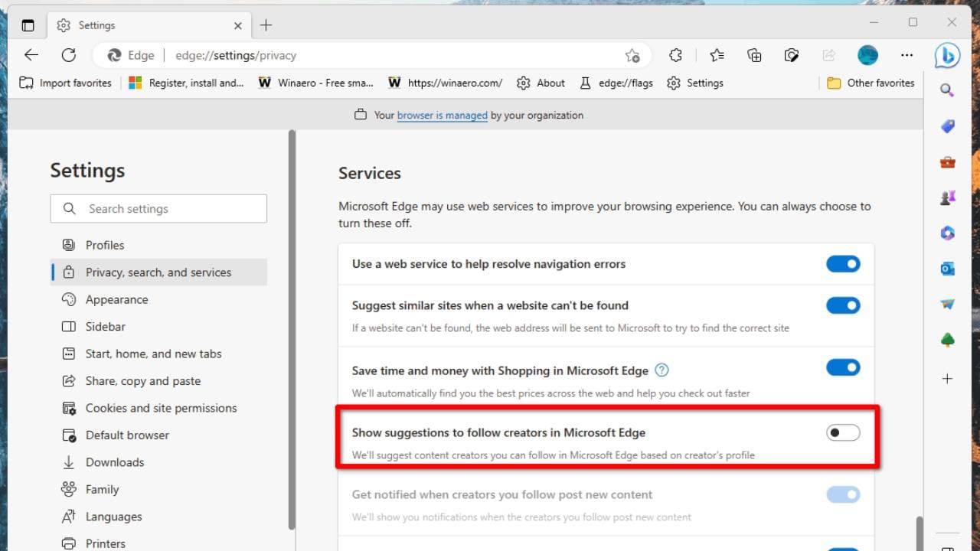
Task: Select Privacy, search, and services
Action: point(158,272)
